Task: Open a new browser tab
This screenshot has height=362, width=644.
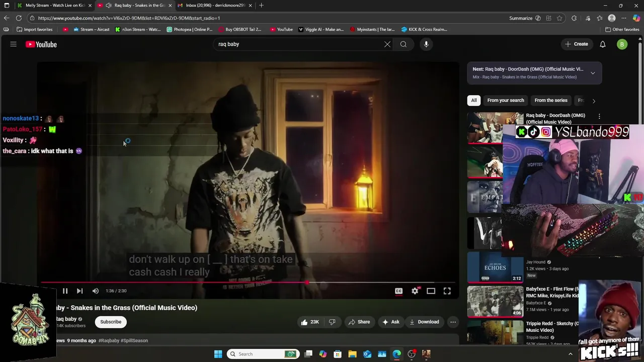Action: tap(261, 5)
